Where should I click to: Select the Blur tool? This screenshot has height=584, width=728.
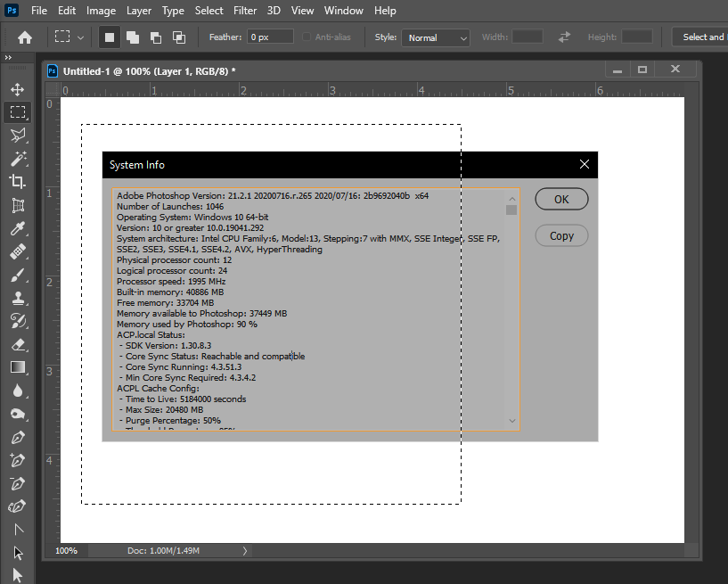tap(18, 391)
